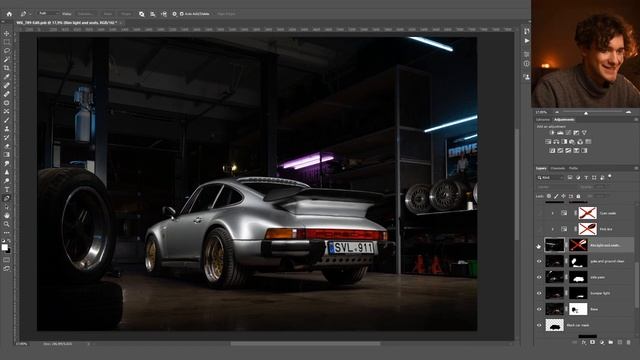The width and height of the screenshot is (640, 360).
Task: Select the Lasso tool
Action: click(x=7, y=51)
